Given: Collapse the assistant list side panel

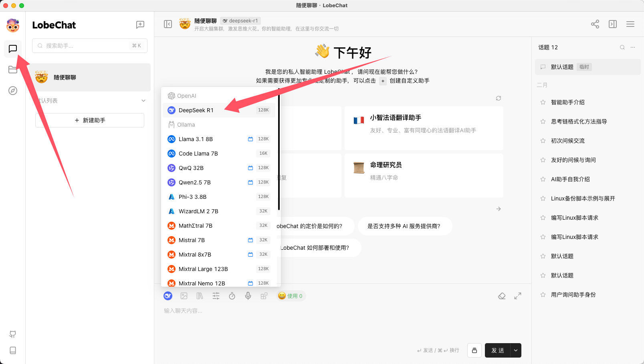Looking at the screenshot, I should click(x=168, y=24).
